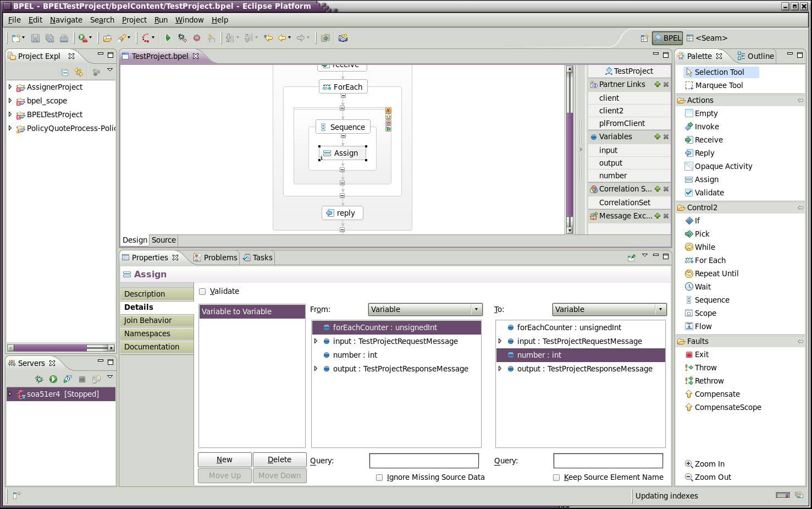Image resolution: width=812 pixels, height=509 pixels.
Task: Open the Join Behavior properties section
Action: (x=157, y=320)
